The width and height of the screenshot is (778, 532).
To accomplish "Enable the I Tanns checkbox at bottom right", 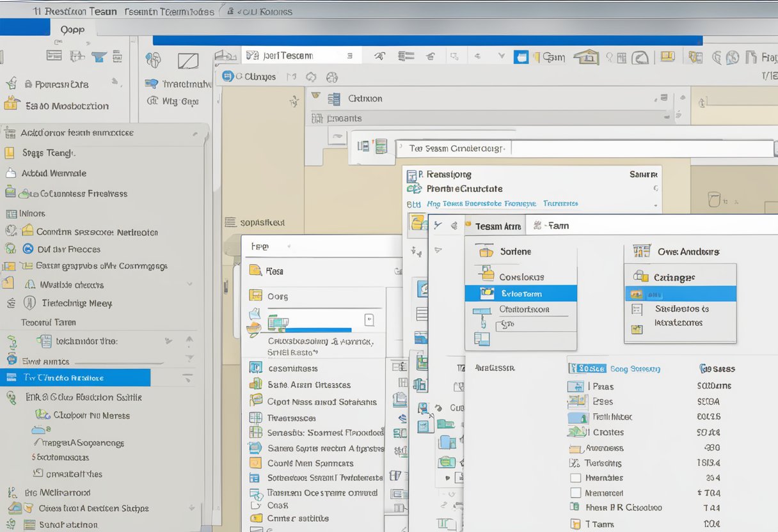I will [x=575, y=523].
